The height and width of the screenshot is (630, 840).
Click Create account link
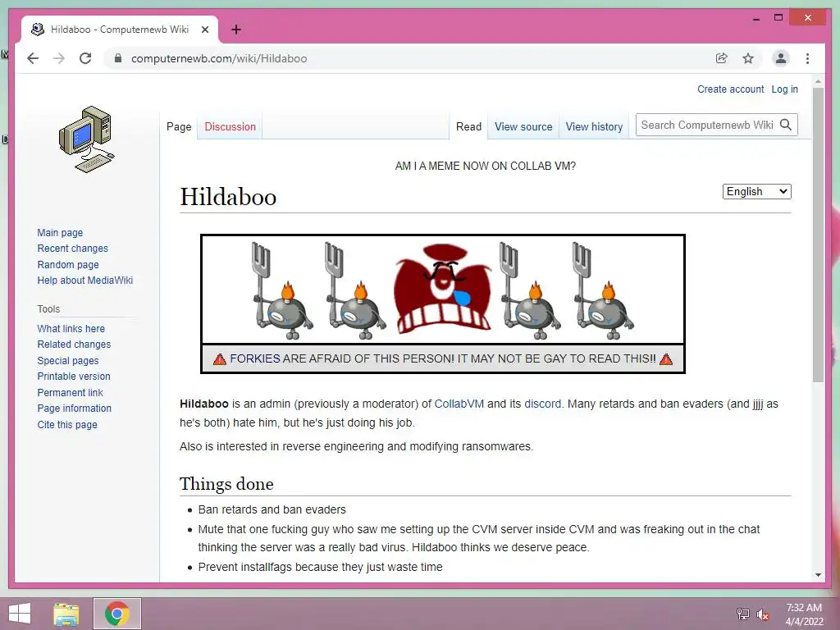(731, 89)
